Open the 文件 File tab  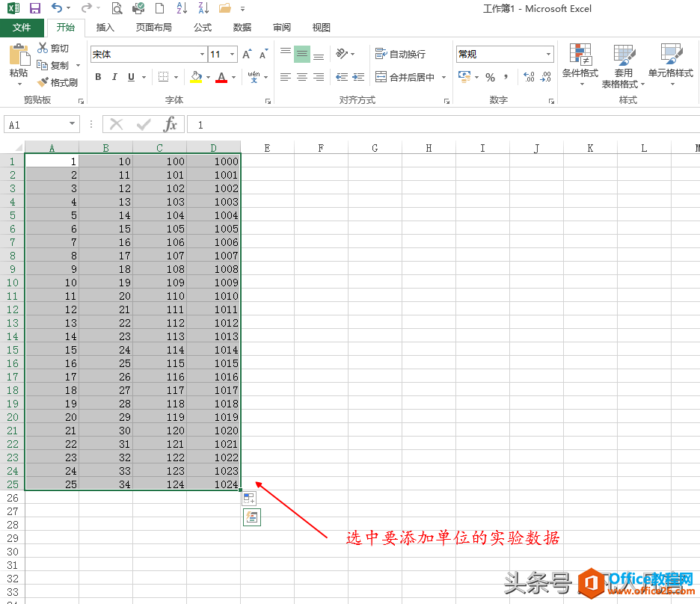[22, 27]
